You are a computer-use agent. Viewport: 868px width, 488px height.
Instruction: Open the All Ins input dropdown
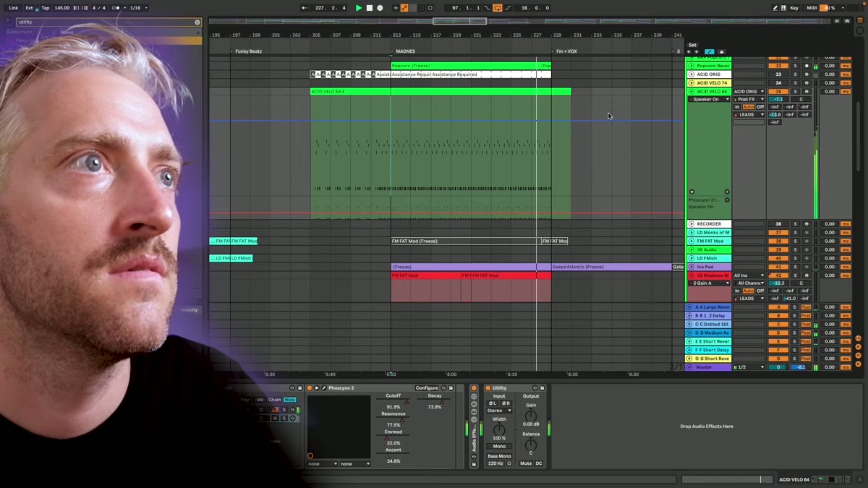pos(749,275)
